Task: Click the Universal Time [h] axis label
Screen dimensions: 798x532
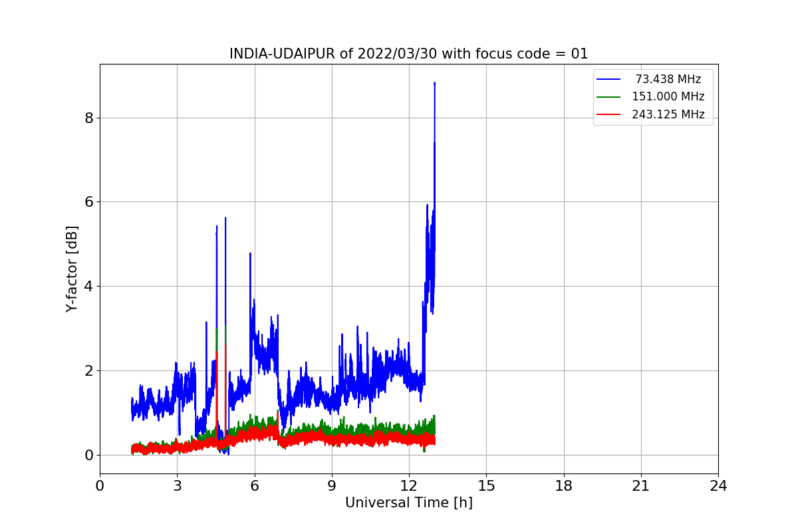Action: (408, 503)
